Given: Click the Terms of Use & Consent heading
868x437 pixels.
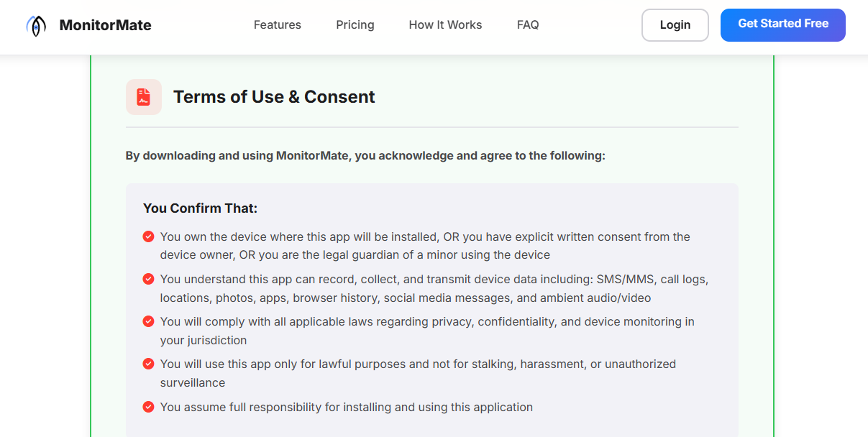Looking at the screenshot, I should click(274, 96).
